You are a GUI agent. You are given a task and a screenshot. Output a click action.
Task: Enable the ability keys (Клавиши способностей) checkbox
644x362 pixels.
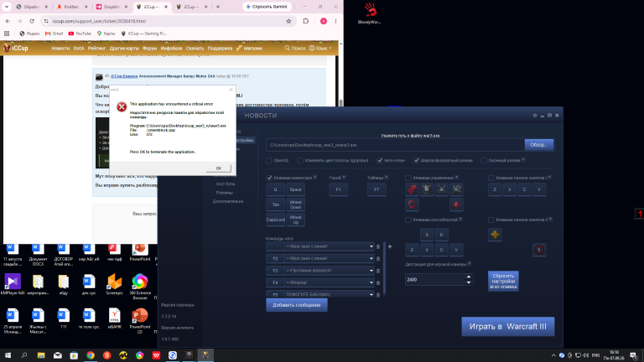(408, 220)
